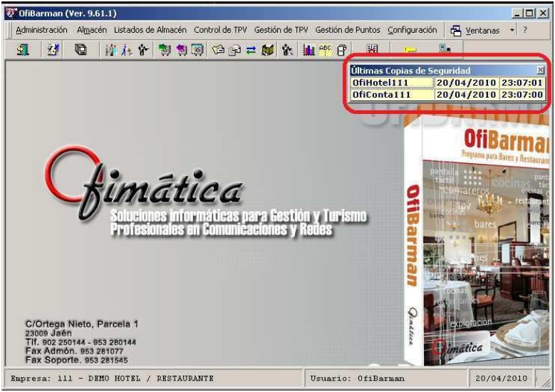Click the waiter with clock icon
The width and height of the screenshot is (555, 392).
click(287, 51)
